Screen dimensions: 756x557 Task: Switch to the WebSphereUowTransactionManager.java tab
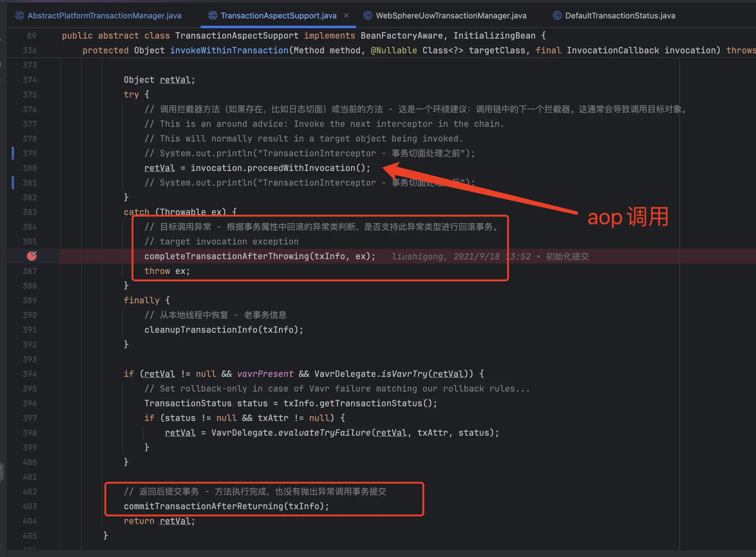[451, 16]
